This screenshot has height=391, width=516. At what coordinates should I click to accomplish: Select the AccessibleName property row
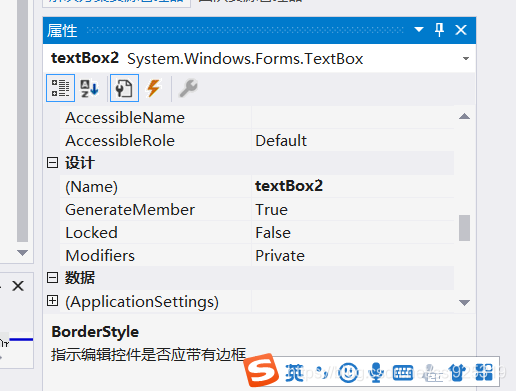click(x=257, y=118)
